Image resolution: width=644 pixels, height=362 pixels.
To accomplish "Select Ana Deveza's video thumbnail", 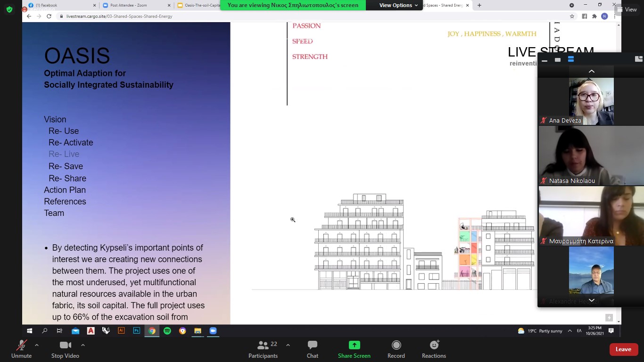I will pyautogui.click(x=591, y=101).
